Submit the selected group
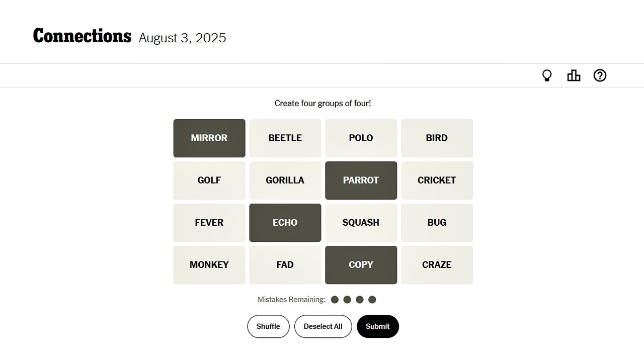The height and width of the screenshot is (362, 644). pyautogui.click(x=377, y=326)
